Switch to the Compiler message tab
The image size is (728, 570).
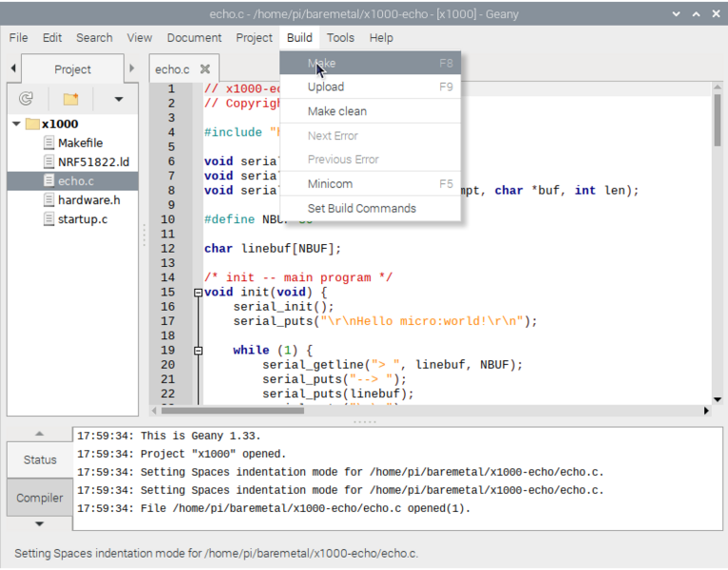[x=40, y=498]
